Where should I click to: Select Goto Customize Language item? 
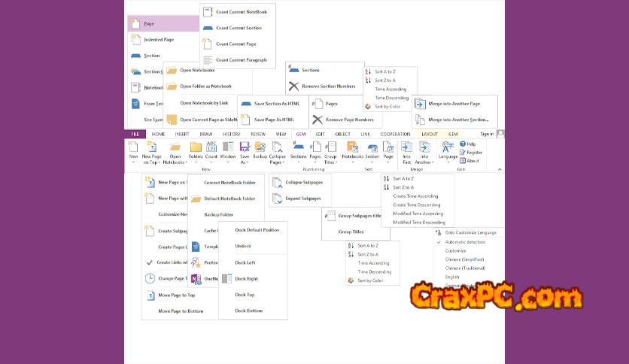pos(467,232)
